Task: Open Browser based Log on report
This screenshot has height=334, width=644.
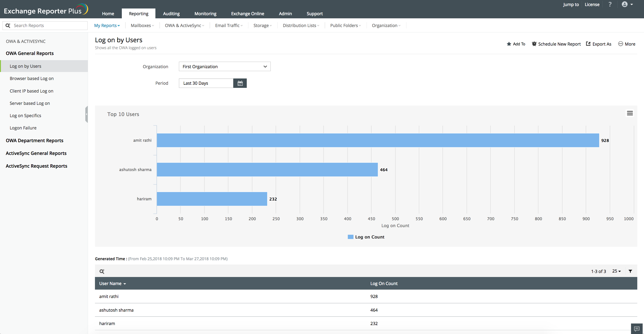Action: coord(32,78)
